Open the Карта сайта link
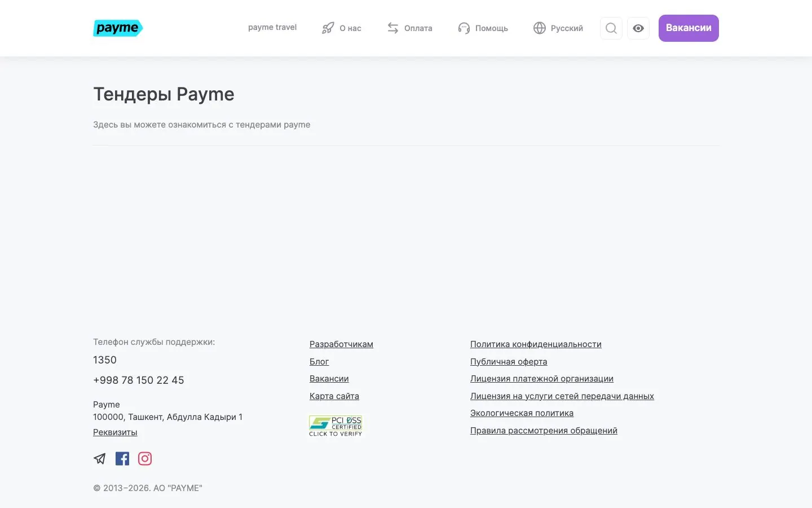The image size is (812, 508). (334, 396)
